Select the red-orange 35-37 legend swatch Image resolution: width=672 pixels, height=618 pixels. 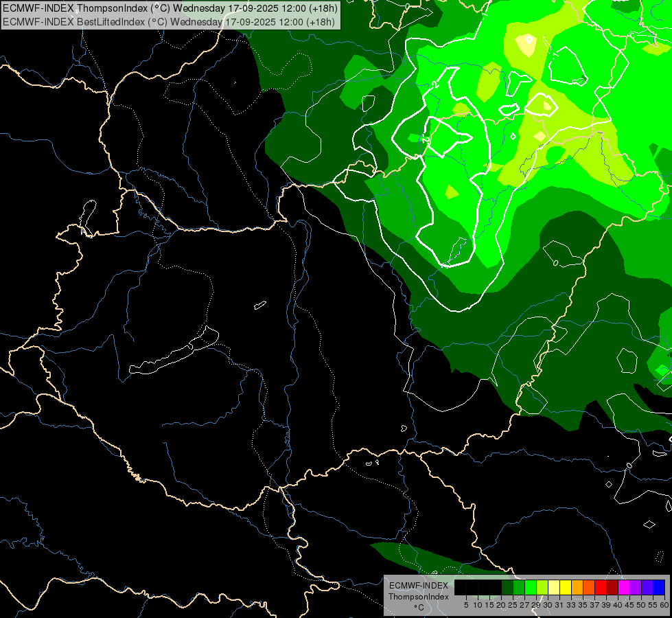589,587
